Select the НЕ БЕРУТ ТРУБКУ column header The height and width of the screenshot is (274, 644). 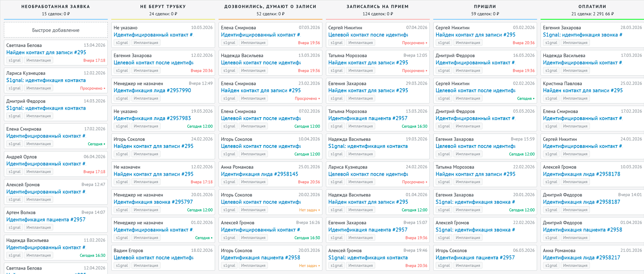[x=163, y=6]
